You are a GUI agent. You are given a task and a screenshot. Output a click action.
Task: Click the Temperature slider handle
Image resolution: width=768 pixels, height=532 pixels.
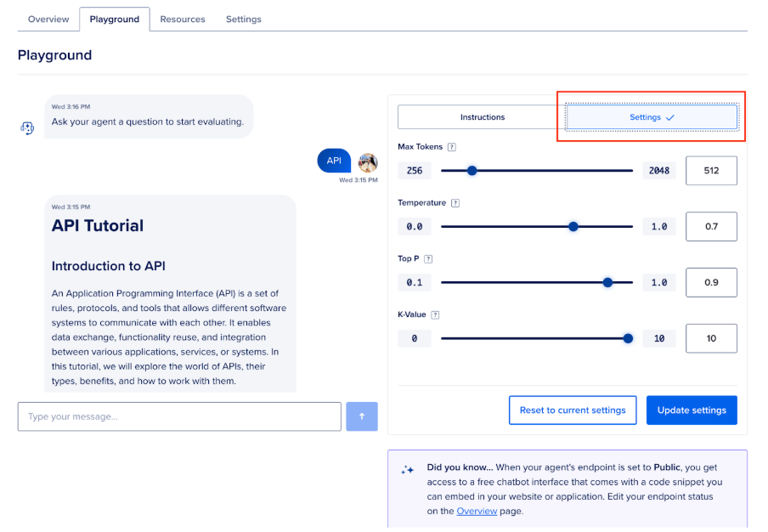[x=573, y=226]
